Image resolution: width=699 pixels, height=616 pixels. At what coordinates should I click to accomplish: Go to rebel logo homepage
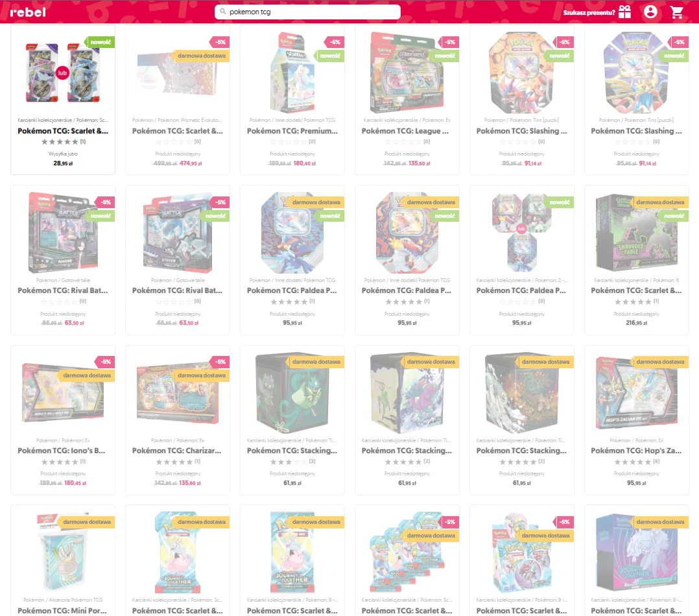coord(28,12)
